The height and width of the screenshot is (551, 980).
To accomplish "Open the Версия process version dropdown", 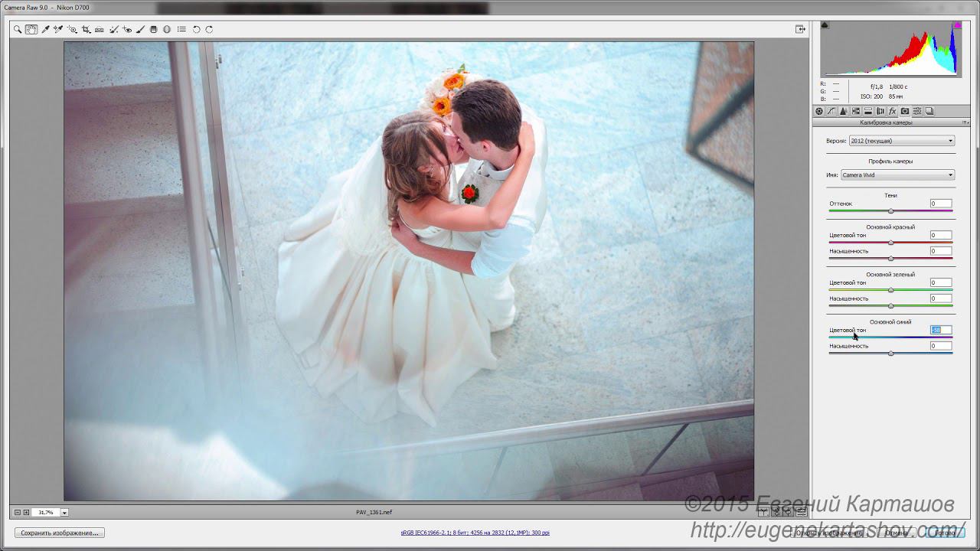I will pyautogui.click(x=902, y=141).
